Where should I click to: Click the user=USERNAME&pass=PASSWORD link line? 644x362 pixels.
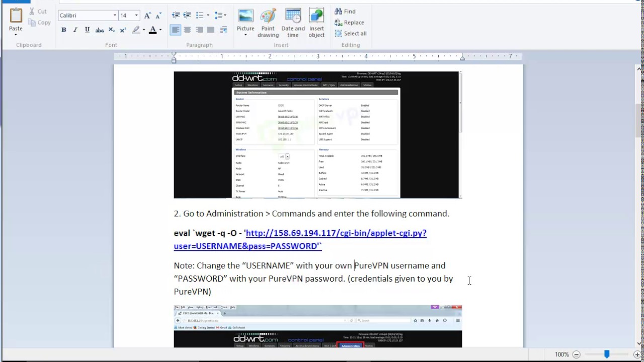247,246
